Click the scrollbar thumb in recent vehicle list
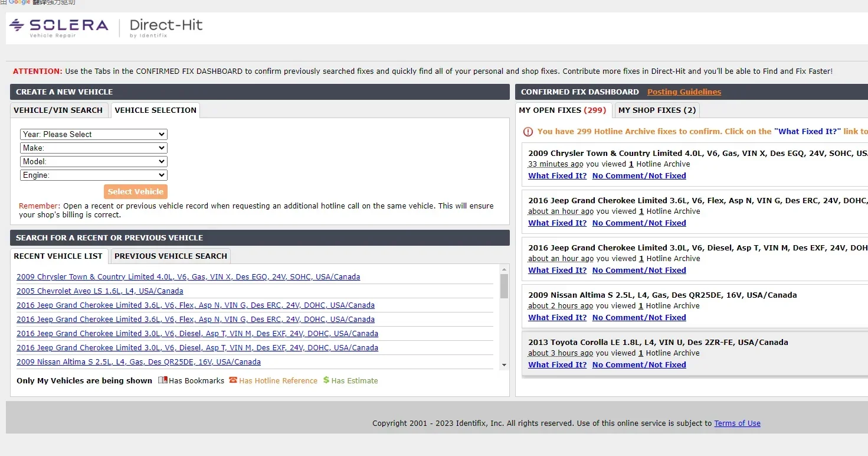This screenshot has width=868, height=456. (x=504, y=286)
